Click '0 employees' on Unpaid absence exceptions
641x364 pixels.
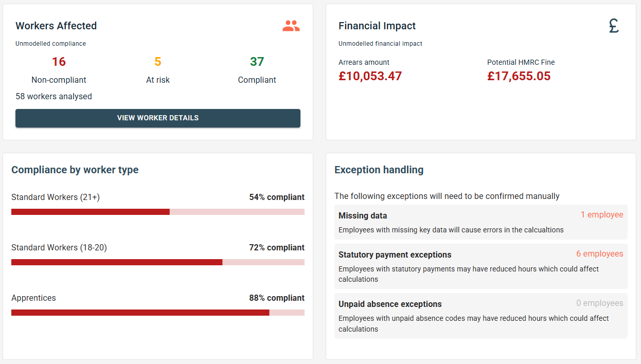600,303
